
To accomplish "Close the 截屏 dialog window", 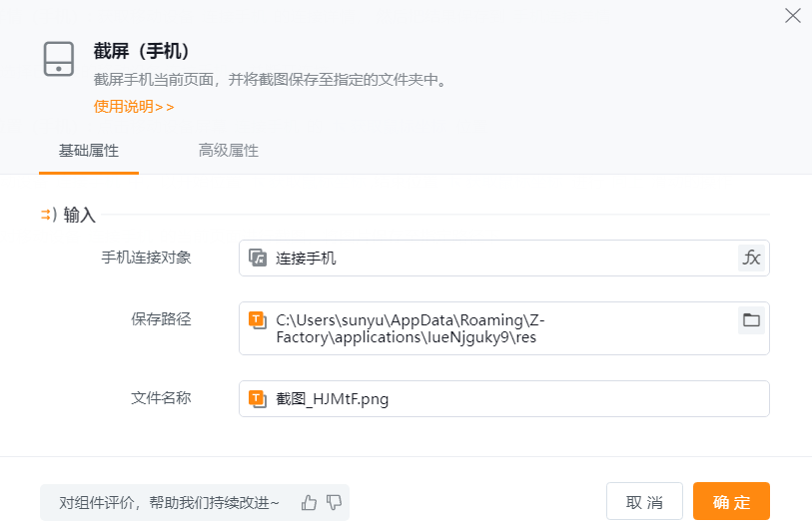I will 793,15.
